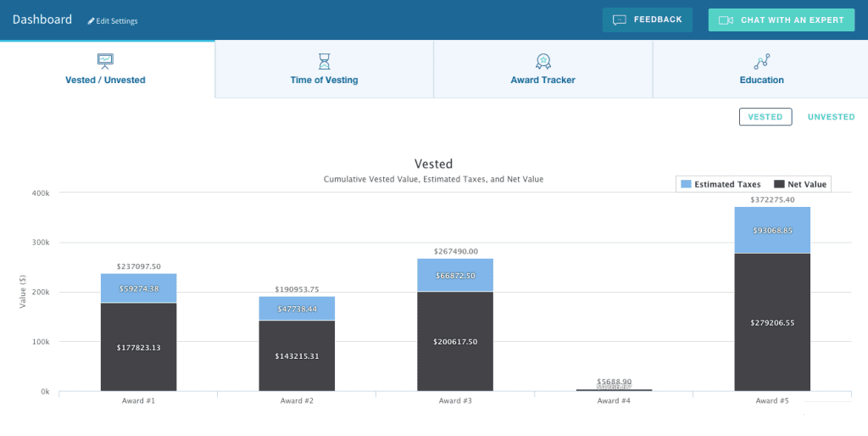Click the dark Net Value legend swatch

click(780, 184)
